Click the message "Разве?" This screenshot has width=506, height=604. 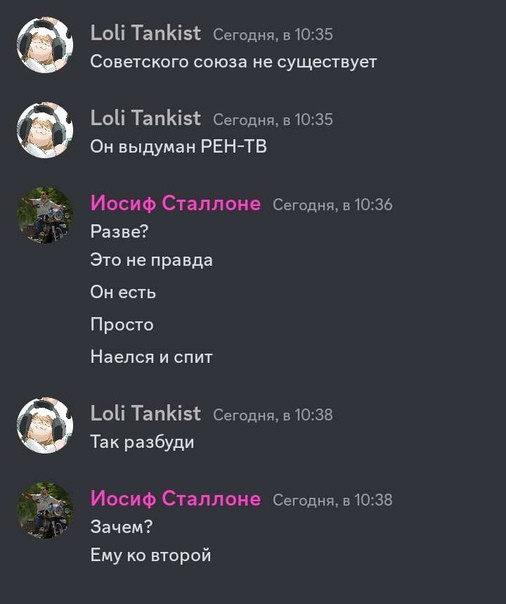point(119,232)
